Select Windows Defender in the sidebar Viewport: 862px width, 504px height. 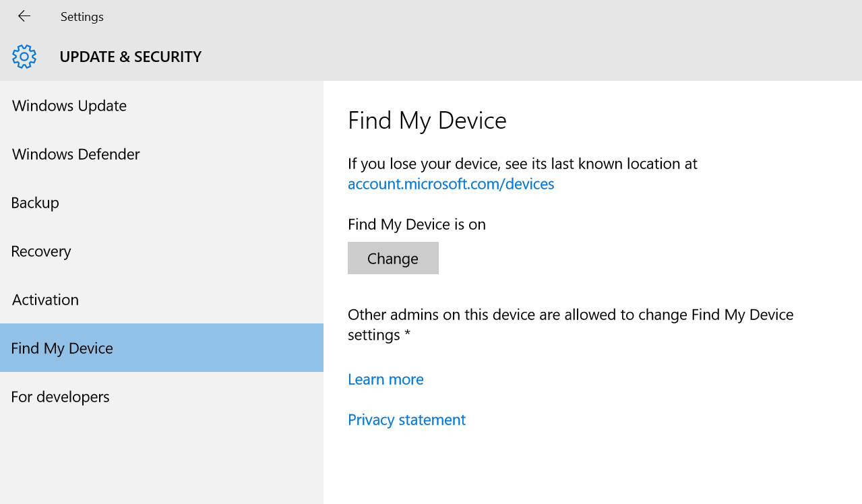point(162,154)
